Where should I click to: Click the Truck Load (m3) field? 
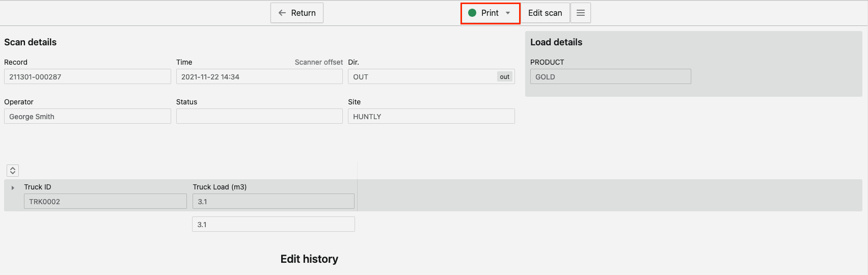click(273, 202)
